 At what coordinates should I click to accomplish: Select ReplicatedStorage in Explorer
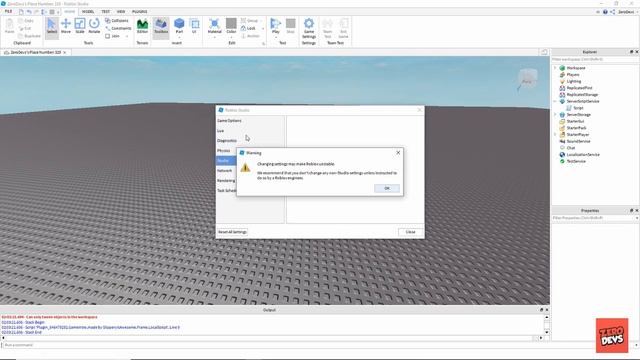click(582, 95)
